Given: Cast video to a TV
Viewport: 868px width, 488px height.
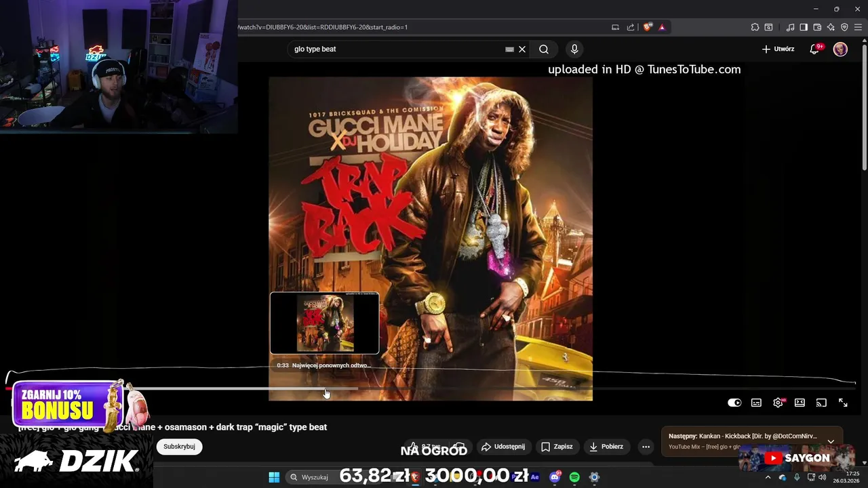Looking at the screenshot, I should [x=821, y=403].
